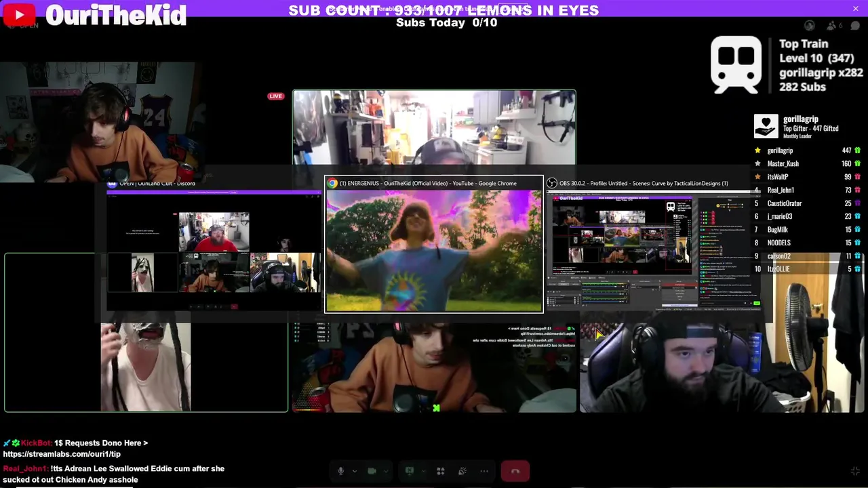Close the purple banner with the X
868x488 pixels.
click(856, 8)
